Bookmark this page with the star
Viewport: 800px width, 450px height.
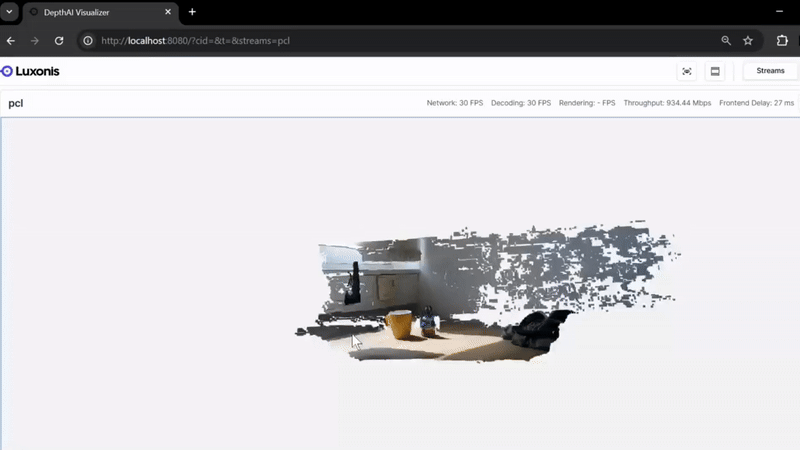pyautogui.click(x=748, y=41)
